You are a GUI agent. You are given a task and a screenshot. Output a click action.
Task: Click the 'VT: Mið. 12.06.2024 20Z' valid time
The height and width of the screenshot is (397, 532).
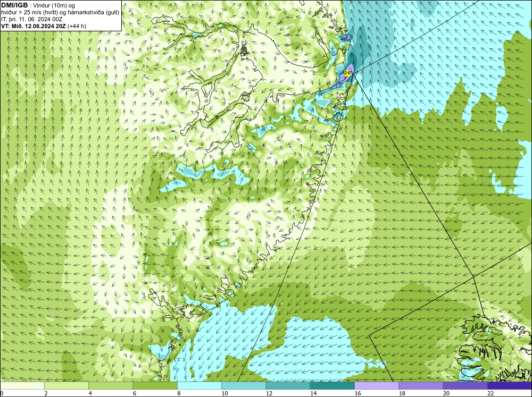click(34, 26)
